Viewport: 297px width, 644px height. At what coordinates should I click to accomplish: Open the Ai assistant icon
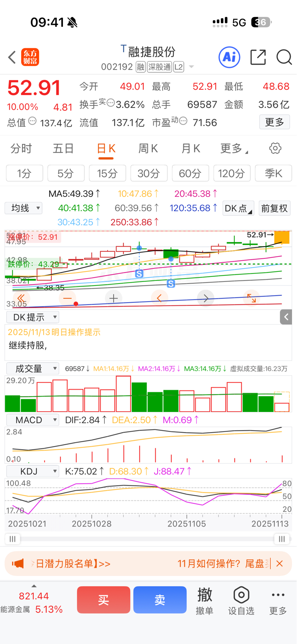coord(229,57)
